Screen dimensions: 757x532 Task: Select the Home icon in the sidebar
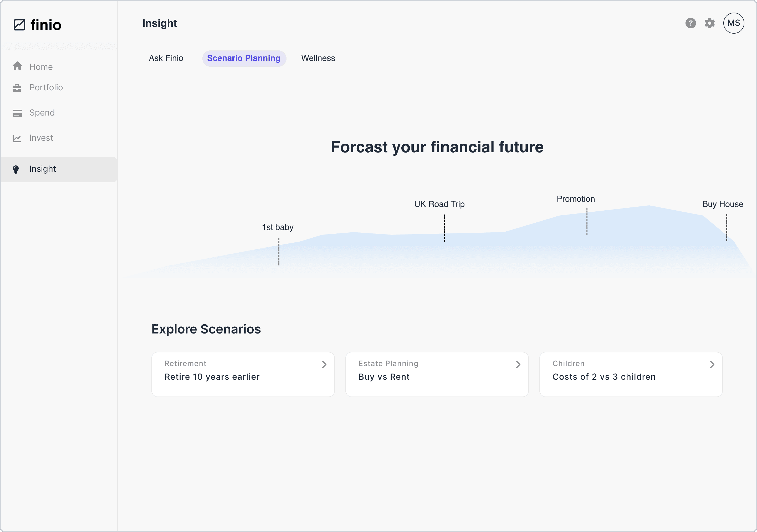[17, 66]
